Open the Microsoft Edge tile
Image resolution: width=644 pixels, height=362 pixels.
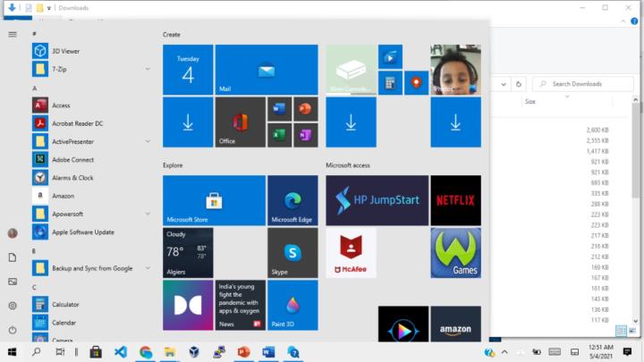(x=292, y=200)
